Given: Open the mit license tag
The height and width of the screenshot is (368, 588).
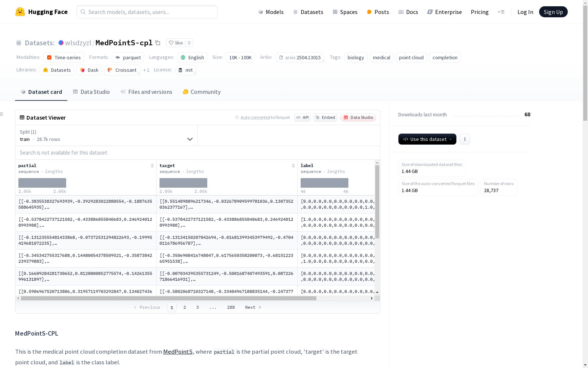Looking at the screenshot, I should tap(186, 70).
